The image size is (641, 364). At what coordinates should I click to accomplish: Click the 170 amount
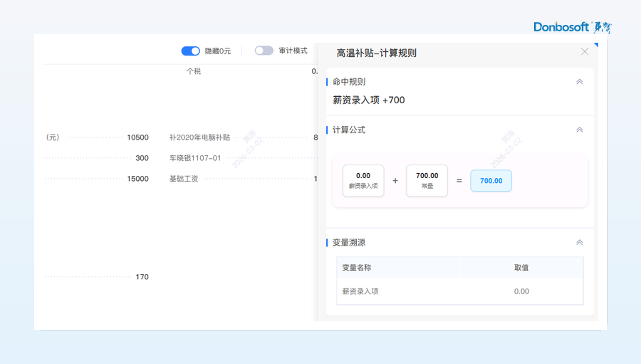click(142, 277)
